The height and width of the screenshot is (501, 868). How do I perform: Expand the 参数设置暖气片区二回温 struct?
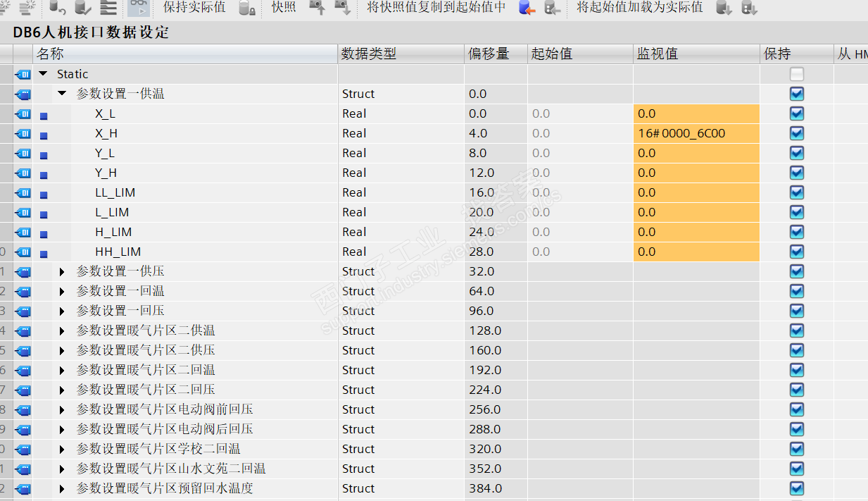62,370
